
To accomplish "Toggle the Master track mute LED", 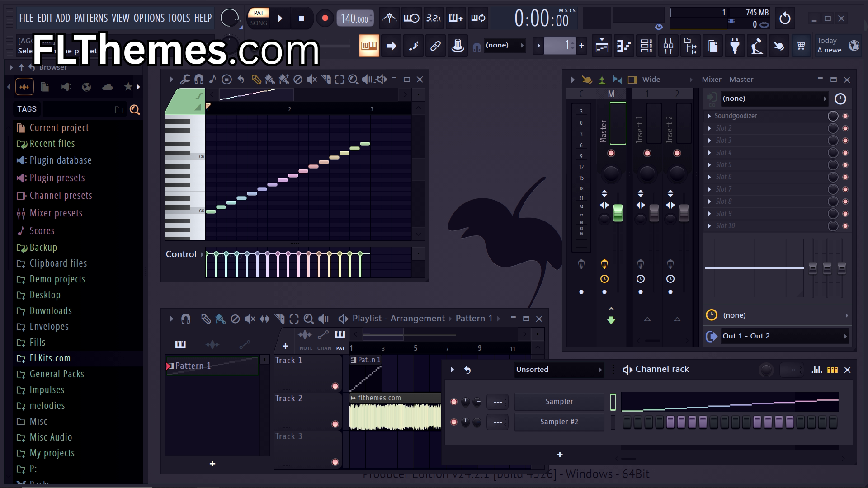I will click(611, 153).
